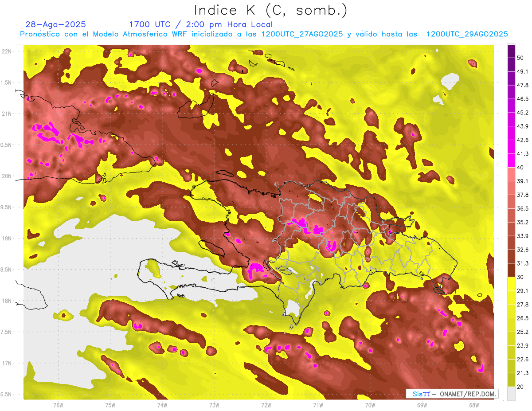Image resolution: width=532 pixels, height=411 pixels.
Task: Click the '33.9' colorbar value
Action: (523, 236)
